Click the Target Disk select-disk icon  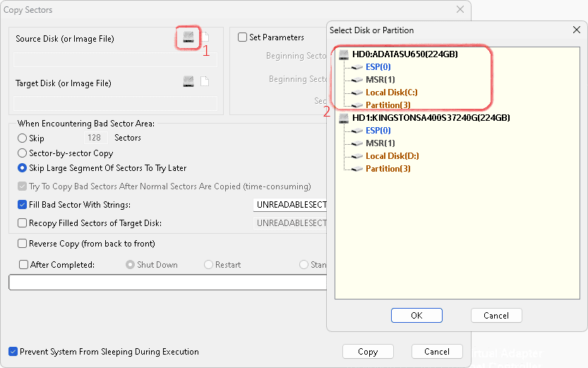click(188, 82)
